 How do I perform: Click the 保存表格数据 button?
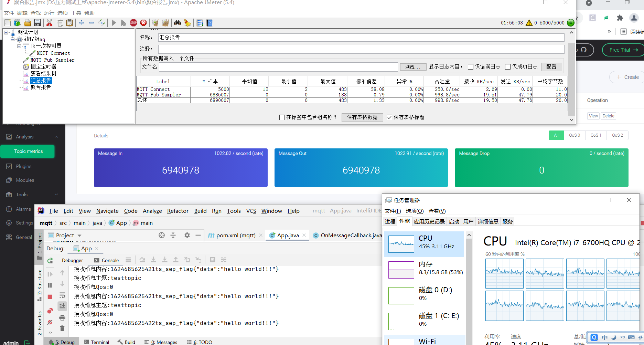[x=362, y=117]
